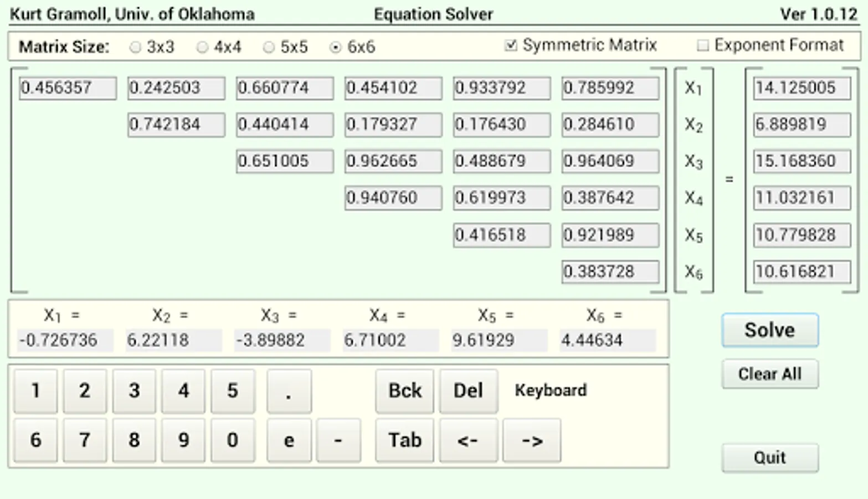The height and width of the screenshot is (499, 868).
Task: Tap keypad digit 8
Action: (134, 441)
